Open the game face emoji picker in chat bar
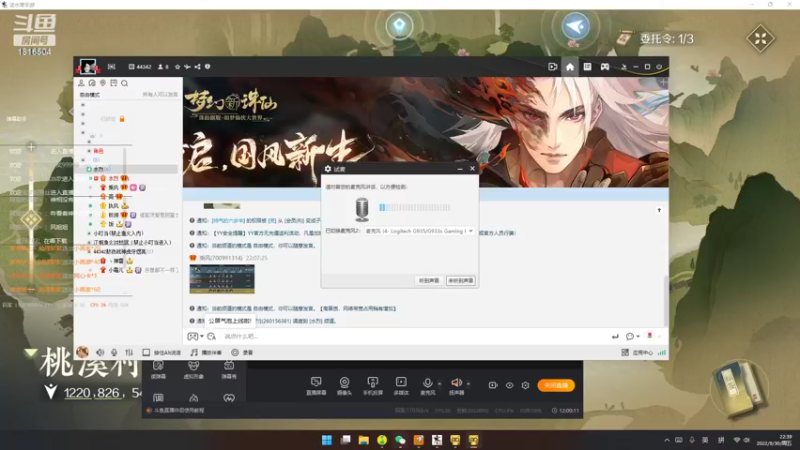The height and width of the screenshot is (450, 800). click(192, 336)
